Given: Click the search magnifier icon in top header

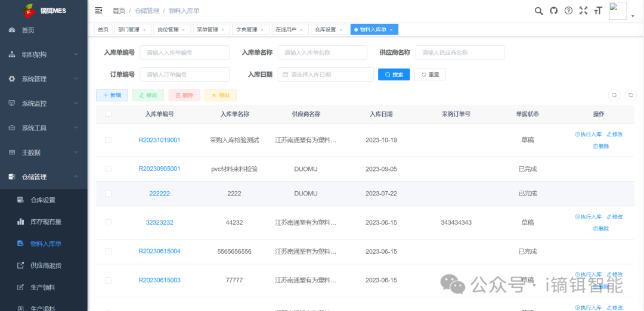Looking at the screenshot, I should 538,11.
